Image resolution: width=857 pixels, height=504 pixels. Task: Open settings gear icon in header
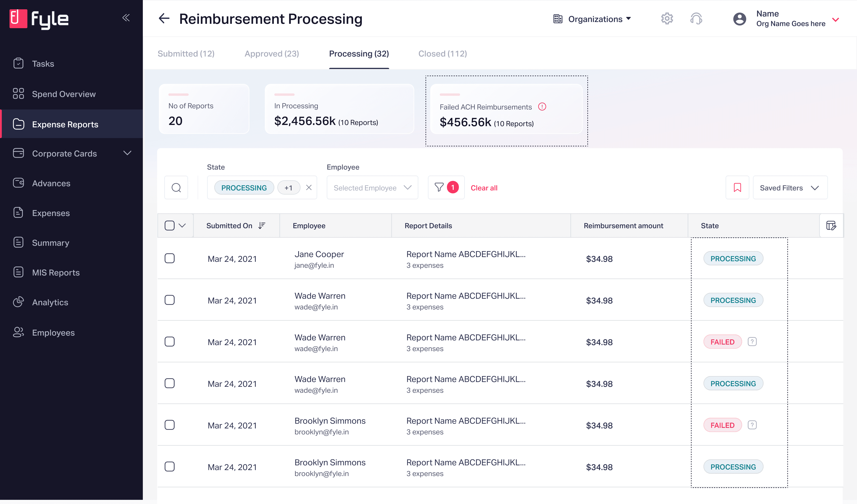click(x=667, y=19)
